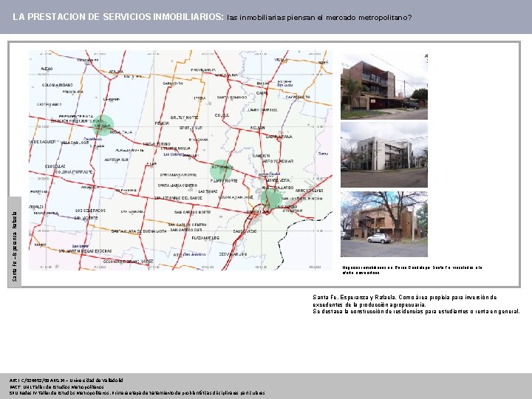Click the 'GRUTLY NORTE' map label
Viewport: 532px width, 399px height.
click(x=184, y=117)
